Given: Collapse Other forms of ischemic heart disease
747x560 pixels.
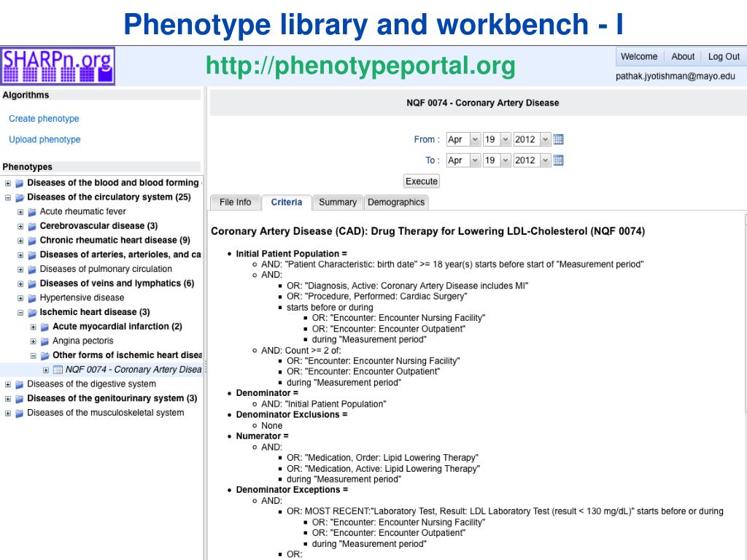Looking at the screenshot, I should click(33, 356).
